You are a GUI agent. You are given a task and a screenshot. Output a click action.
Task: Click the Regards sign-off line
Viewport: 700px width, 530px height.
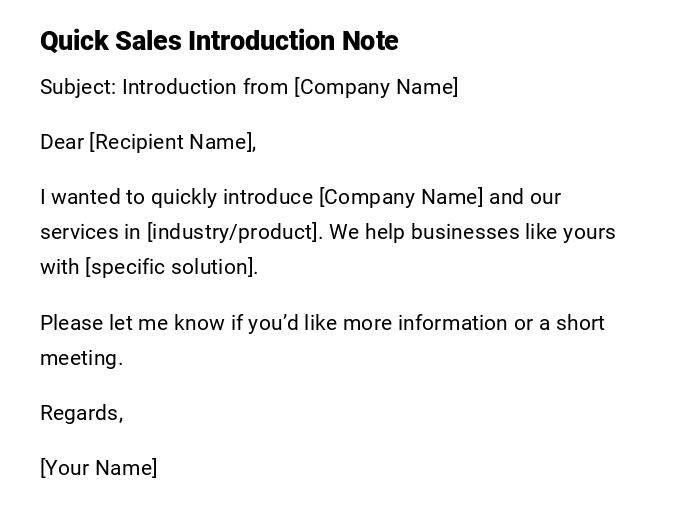coord(81,413)
